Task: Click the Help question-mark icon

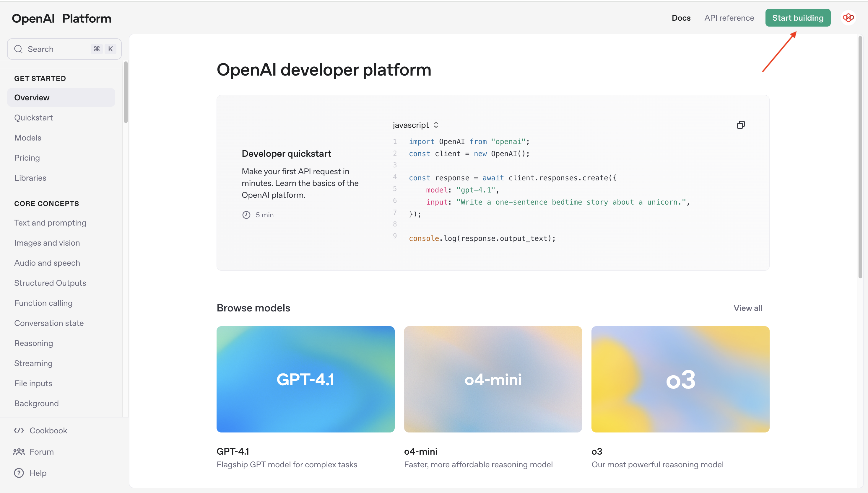Action: (19, 473)
